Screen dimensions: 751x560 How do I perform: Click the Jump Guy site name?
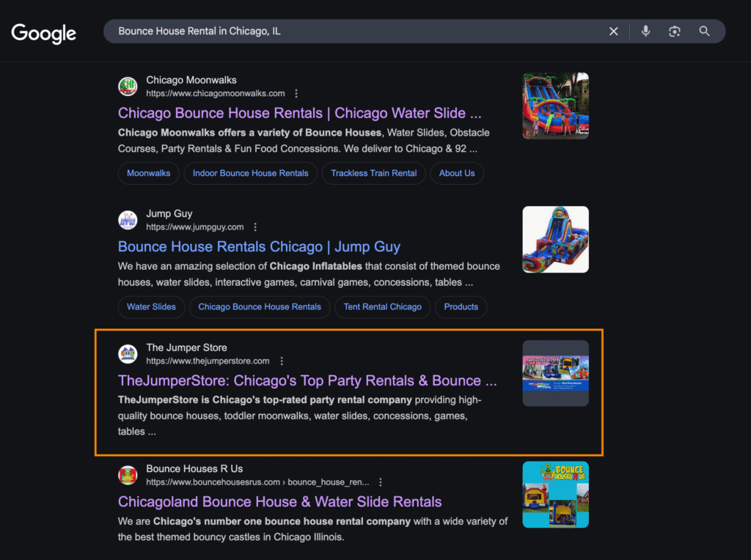[x=169, y=213]
